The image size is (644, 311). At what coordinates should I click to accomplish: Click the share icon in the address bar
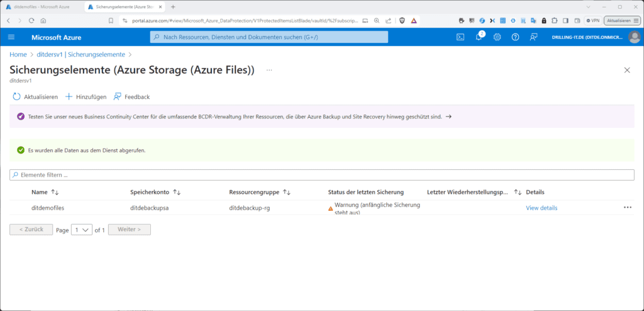(x=388, y=20)
